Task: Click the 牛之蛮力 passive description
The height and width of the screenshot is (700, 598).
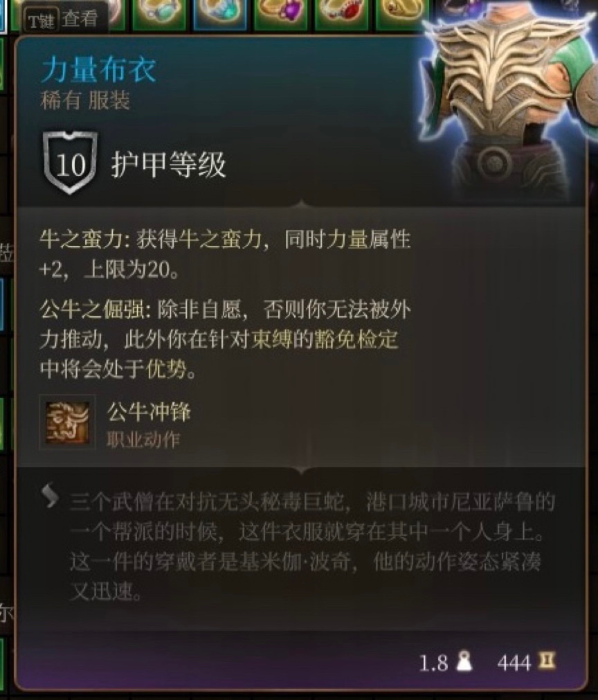Action: click(225, 254)
